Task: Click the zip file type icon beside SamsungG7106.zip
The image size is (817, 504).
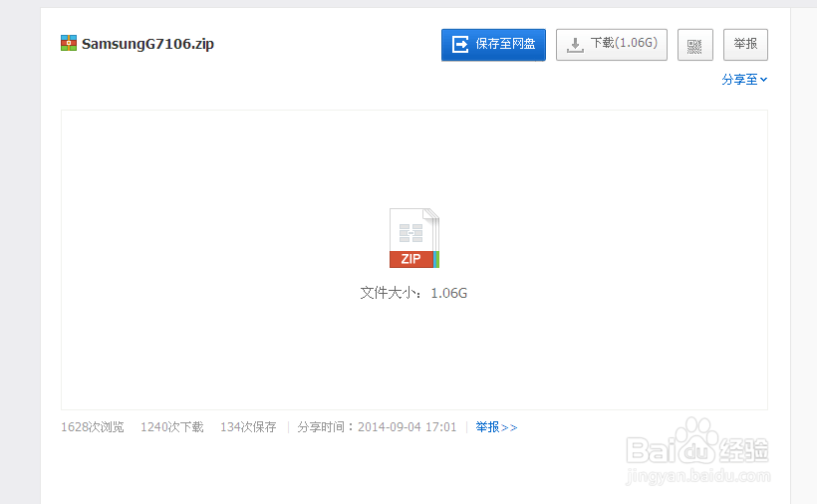Action: pyautogui.click(x=69, y=43)
